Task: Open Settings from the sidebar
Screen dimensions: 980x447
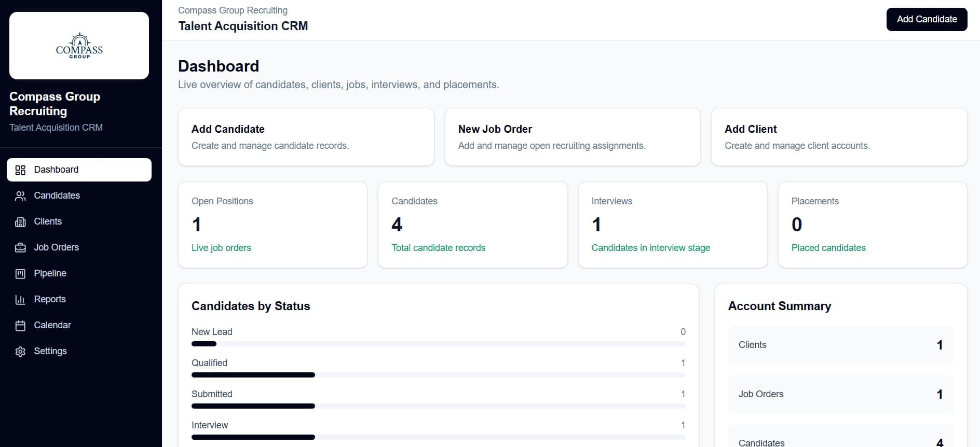Action: tap(79, 351)
